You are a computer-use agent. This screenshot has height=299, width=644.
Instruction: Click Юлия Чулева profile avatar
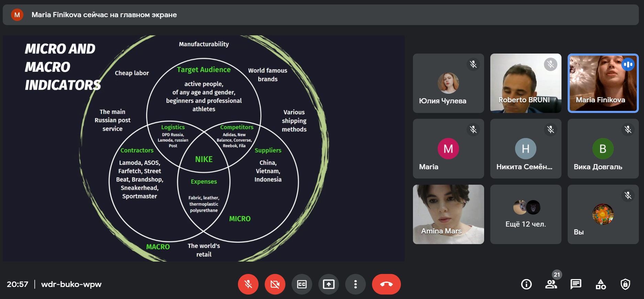tap(448, 83)
